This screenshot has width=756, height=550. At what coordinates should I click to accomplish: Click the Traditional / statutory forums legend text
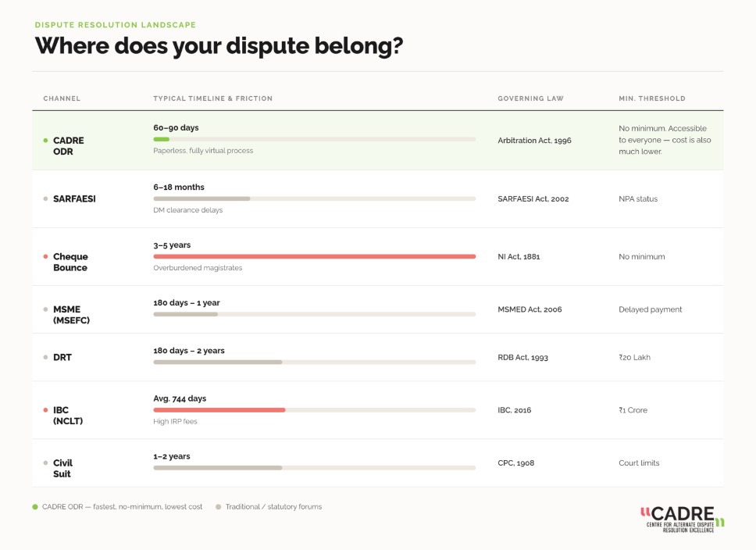click(273, 506)
